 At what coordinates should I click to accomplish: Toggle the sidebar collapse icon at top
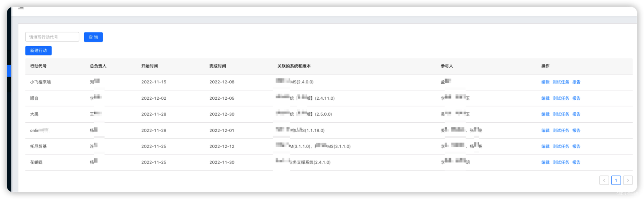21,8
